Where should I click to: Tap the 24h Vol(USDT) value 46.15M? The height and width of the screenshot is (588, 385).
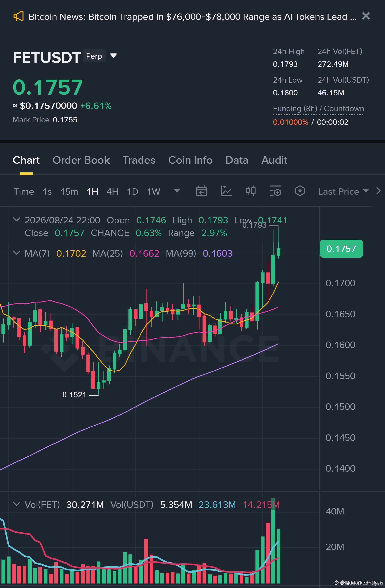331,93
